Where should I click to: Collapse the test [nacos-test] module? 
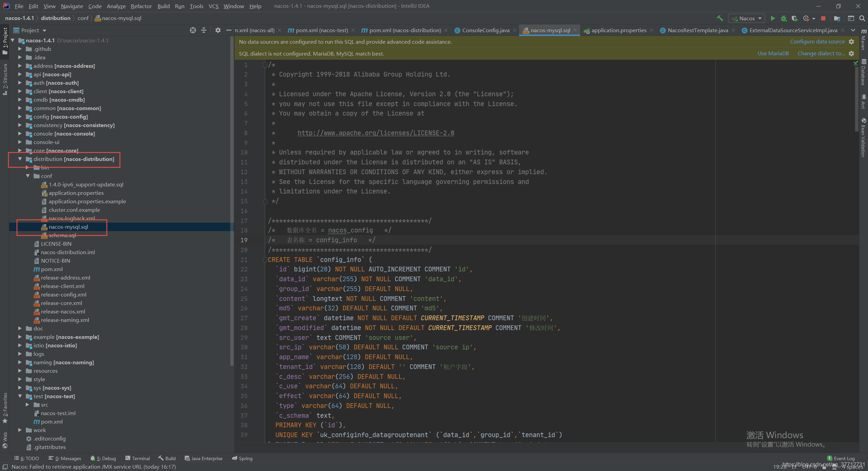point(20,396)
